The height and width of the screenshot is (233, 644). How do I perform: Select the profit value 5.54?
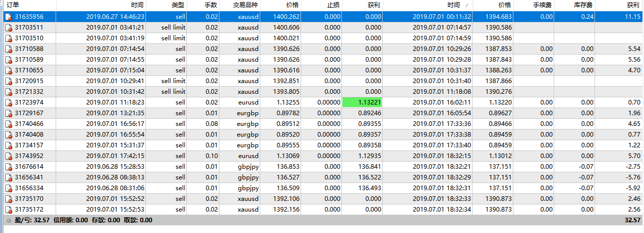(x=634, y=49)
